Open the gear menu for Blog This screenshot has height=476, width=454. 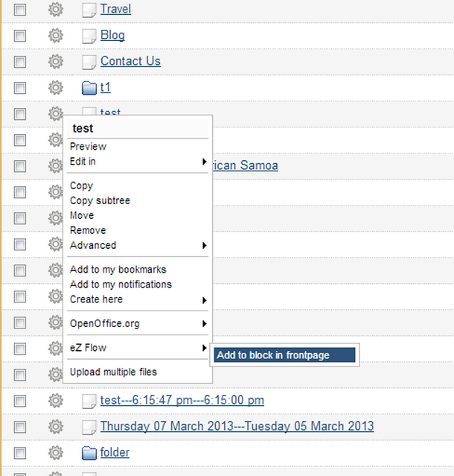55,35
